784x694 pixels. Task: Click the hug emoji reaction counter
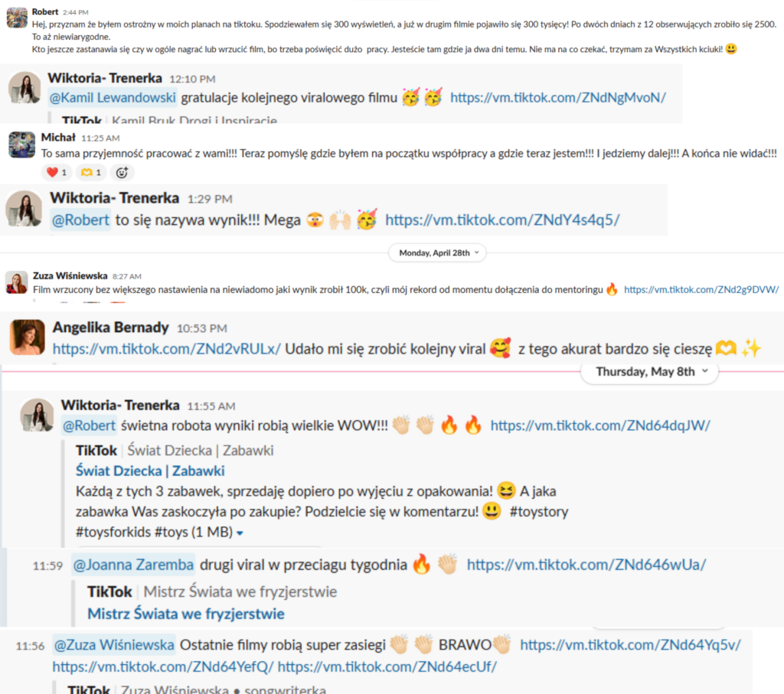click(91, 172)
